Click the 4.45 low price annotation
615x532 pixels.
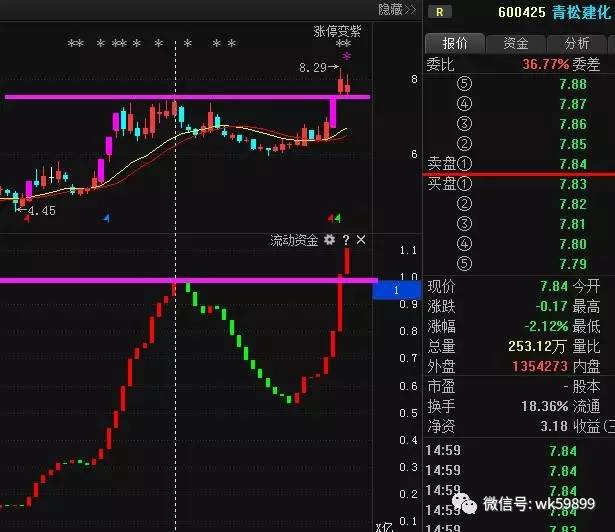point(42,211)
